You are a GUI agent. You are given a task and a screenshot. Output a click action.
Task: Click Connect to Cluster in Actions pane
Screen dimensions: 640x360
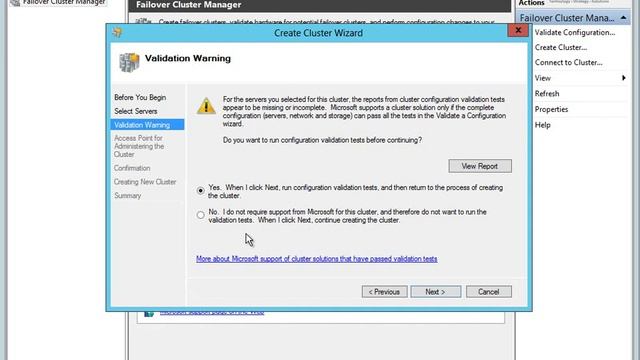569,63
